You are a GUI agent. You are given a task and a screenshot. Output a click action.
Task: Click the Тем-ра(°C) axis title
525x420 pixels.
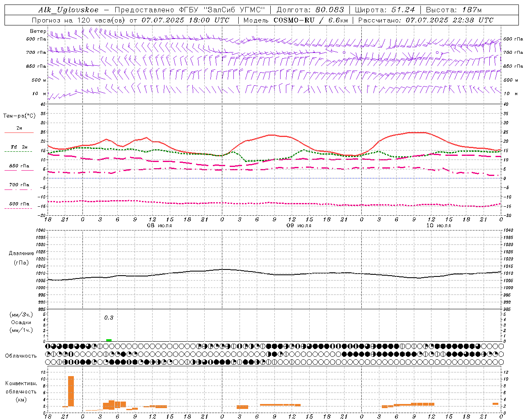(x=19, y=116)
